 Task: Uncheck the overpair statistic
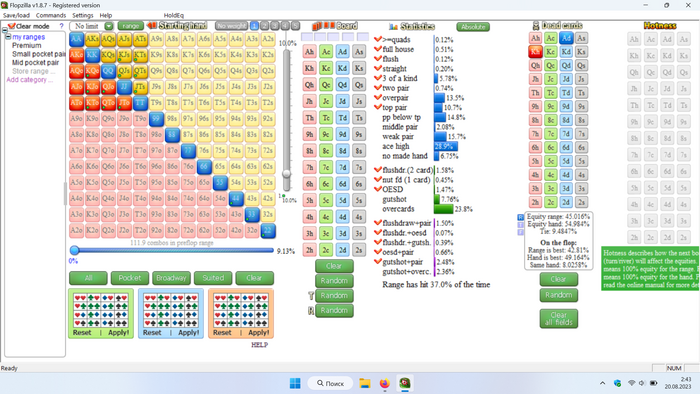click(x=378, y=97)
